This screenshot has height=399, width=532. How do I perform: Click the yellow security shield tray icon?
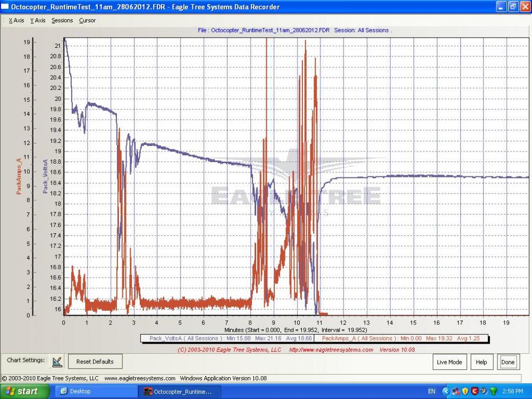point(466,392)
